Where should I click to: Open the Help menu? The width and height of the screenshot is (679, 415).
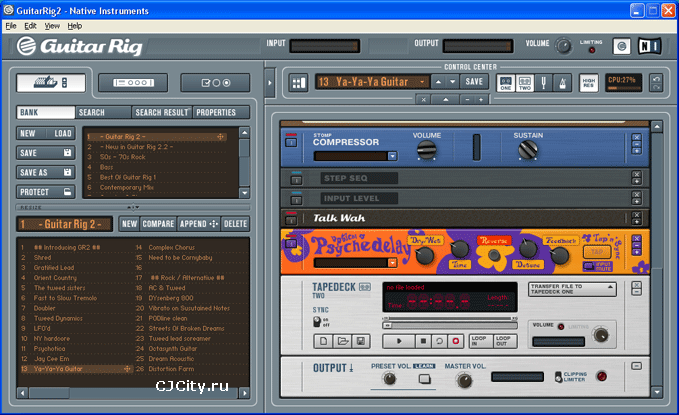click(x=74, y=26)
